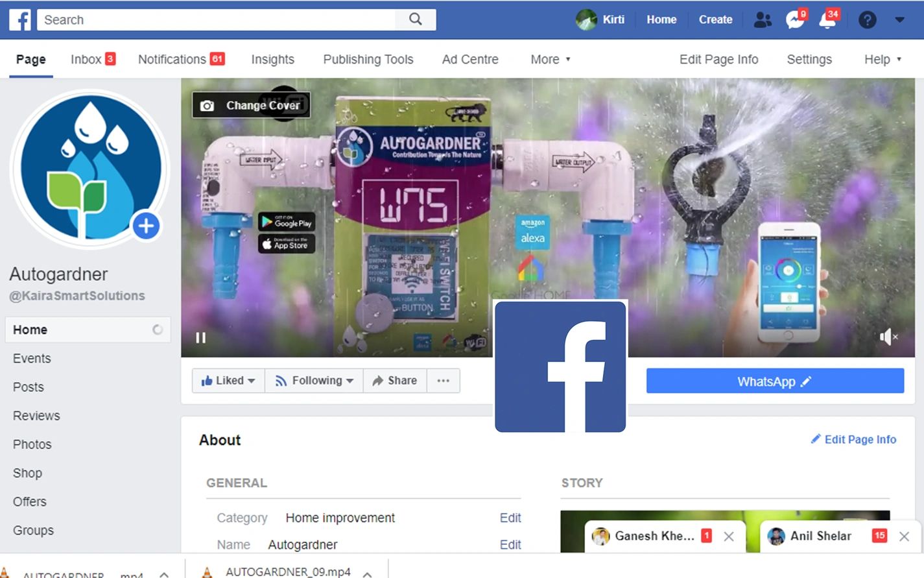924x578 pixels.
Task: Open Messenger messages icon
Action: click(x=794, y=20)
